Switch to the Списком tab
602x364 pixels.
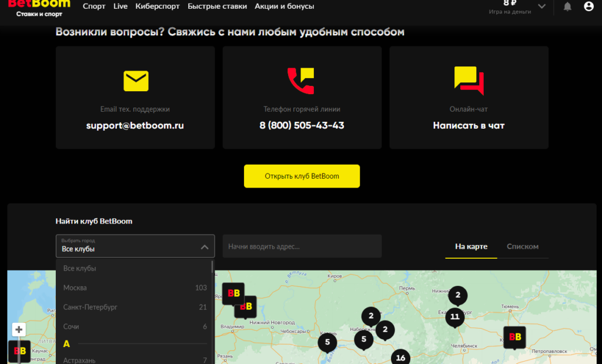coord(523,246)
